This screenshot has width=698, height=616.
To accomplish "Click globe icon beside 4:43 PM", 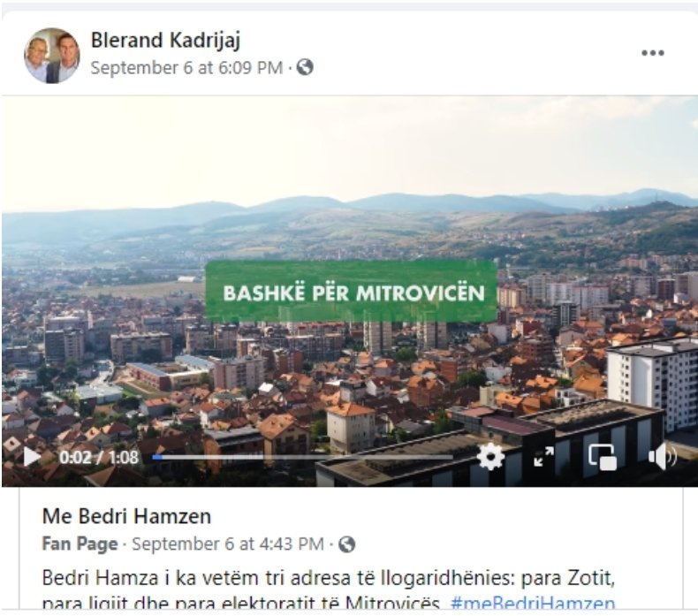I will coord(346,544).
